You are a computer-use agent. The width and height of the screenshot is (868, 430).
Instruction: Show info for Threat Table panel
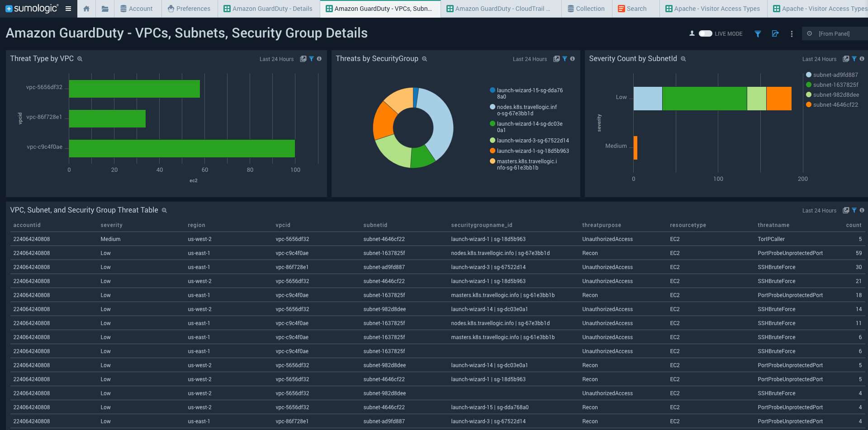point(862,210)
